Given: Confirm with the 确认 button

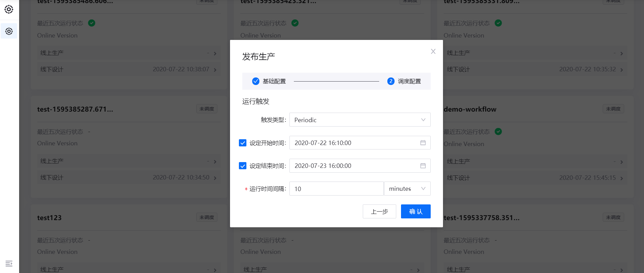Looking at the screenshot, I should pyautogui.click(x=416, y=212).
